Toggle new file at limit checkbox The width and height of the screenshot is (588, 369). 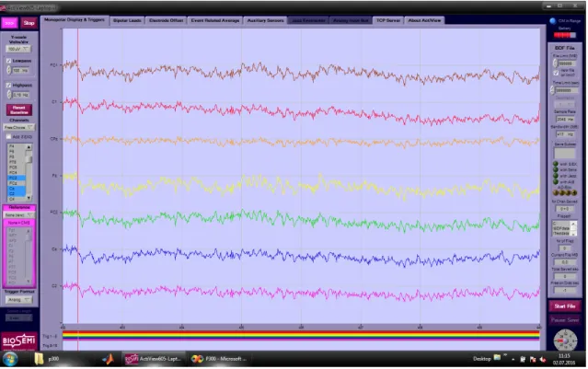(x=556, y=73)
